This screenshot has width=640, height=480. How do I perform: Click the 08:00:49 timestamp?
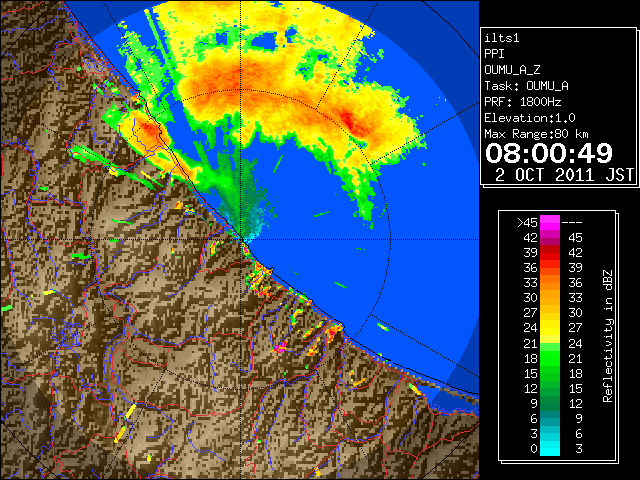click(x=549, y=153)
